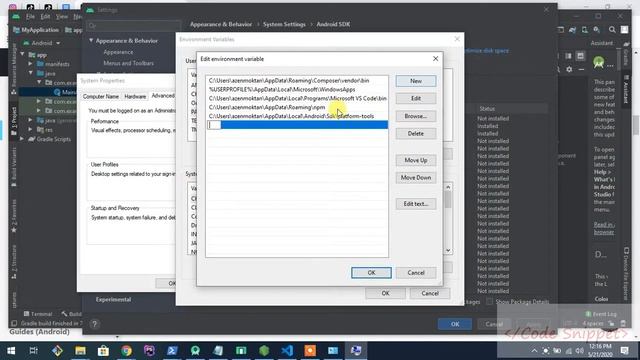640x360 pixels.
Task: Open the Windows Start menu
Action: pyautogui.click(x=11, y=351)
